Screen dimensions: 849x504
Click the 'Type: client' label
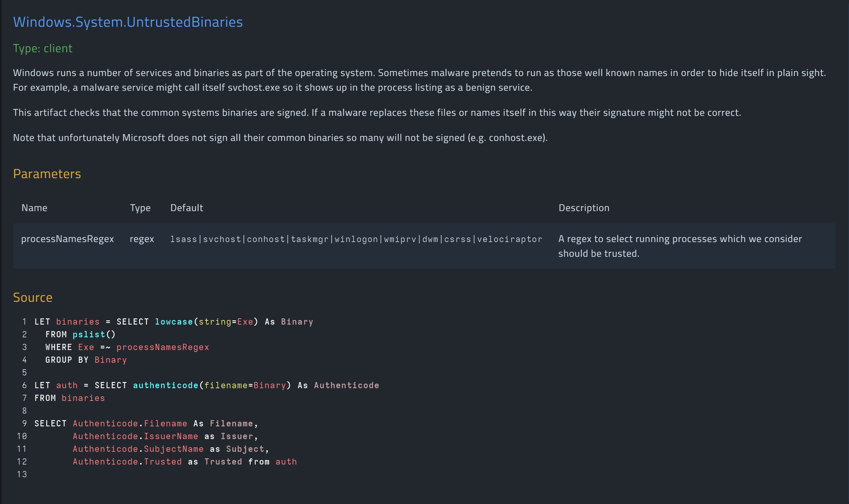43,48
